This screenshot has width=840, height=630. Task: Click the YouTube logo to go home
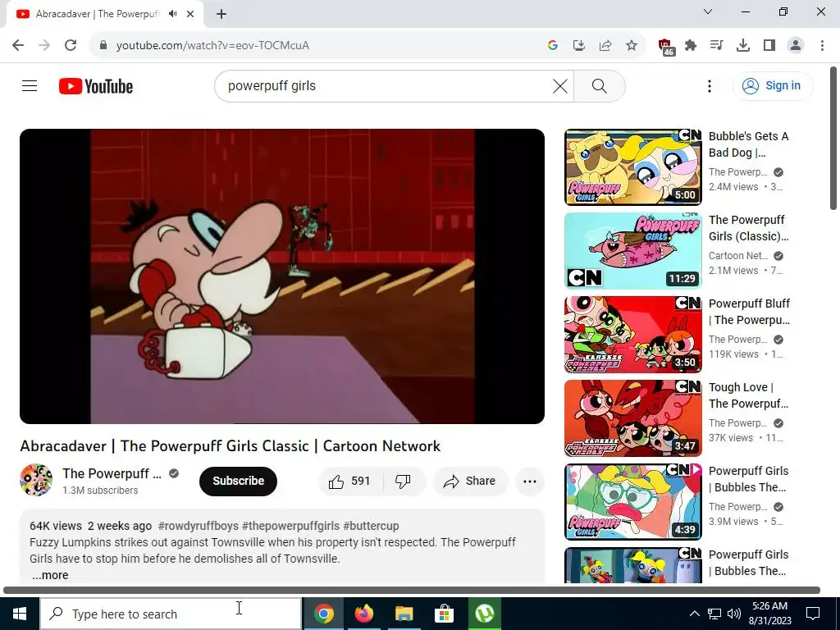click(x=96, y=86)
